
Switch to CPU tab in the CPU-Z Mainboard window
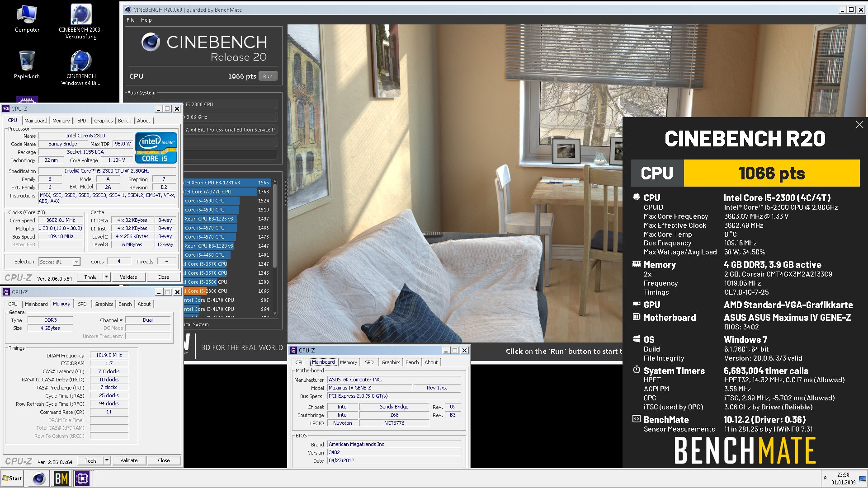300,362
